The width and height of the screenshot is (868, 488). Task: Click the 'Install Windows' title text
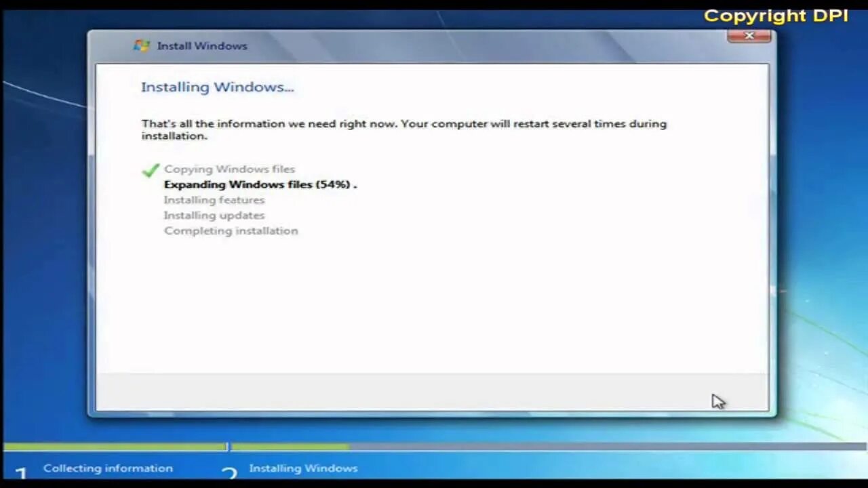(x=202, y=46)
